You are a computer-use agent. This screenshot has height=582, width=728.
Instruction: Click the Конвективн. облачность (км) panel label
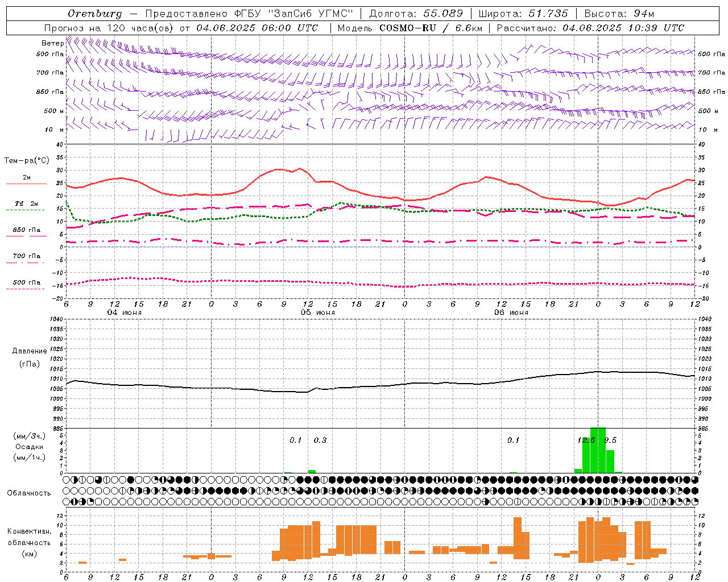[x=29, y=542]
